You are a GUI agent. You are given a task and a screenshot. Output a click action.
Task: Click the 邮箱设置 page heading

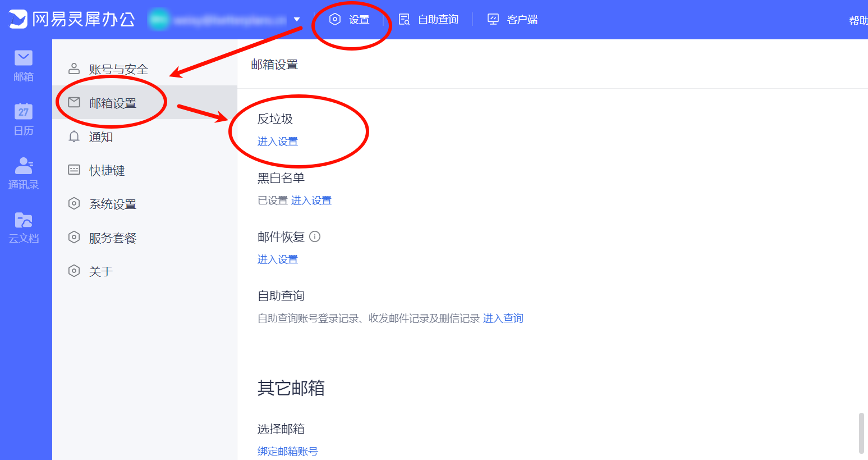(274, 65)
